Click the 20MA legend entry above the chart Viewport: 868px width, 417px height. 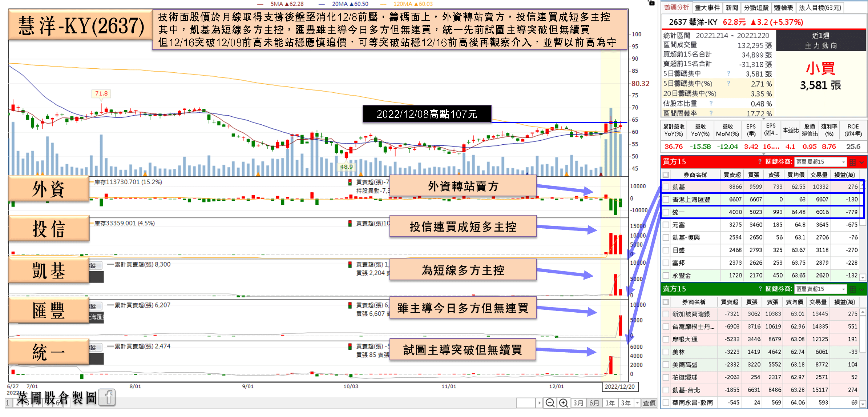coord(343,4)
